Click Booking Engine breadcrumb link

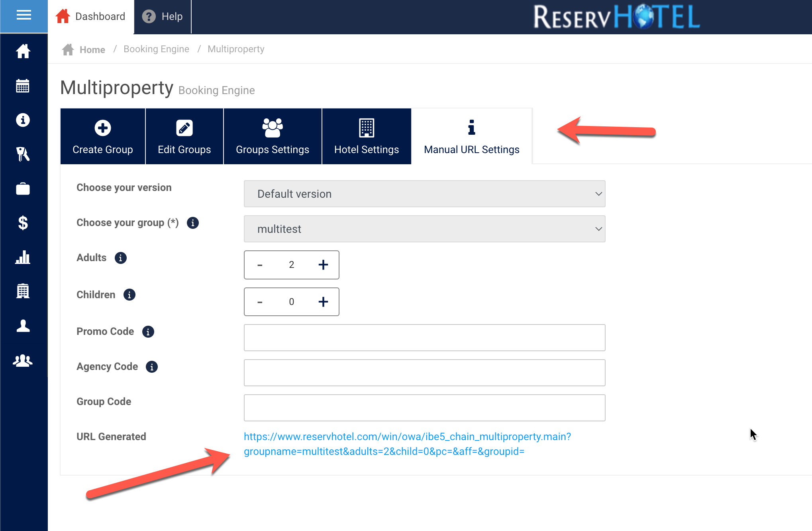click(156, 49)
